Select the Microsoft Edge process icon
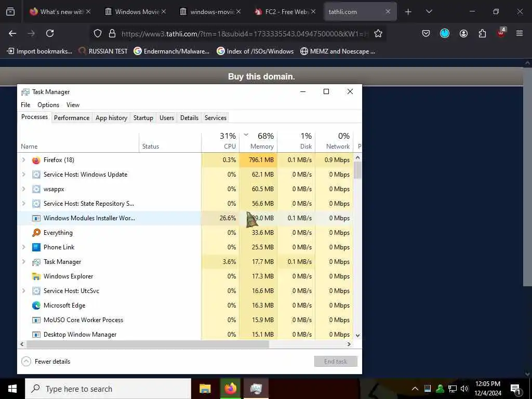 (x=36, y=305)
